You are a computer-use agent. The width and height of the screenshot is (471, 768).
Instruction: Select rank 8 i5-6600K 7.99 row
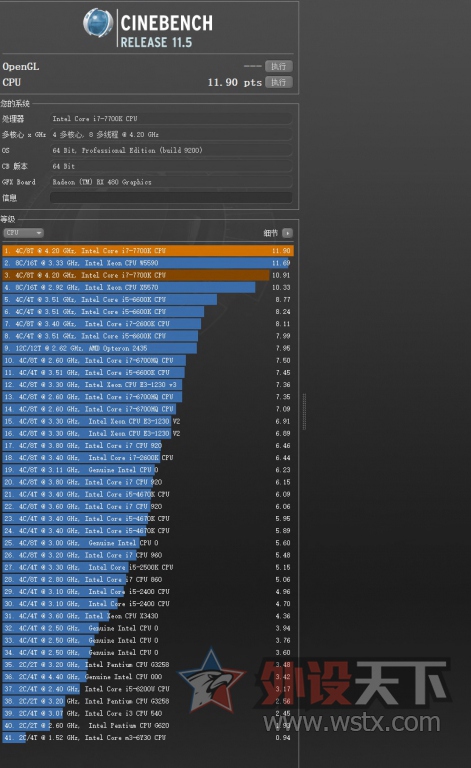(x=148, y=336)
